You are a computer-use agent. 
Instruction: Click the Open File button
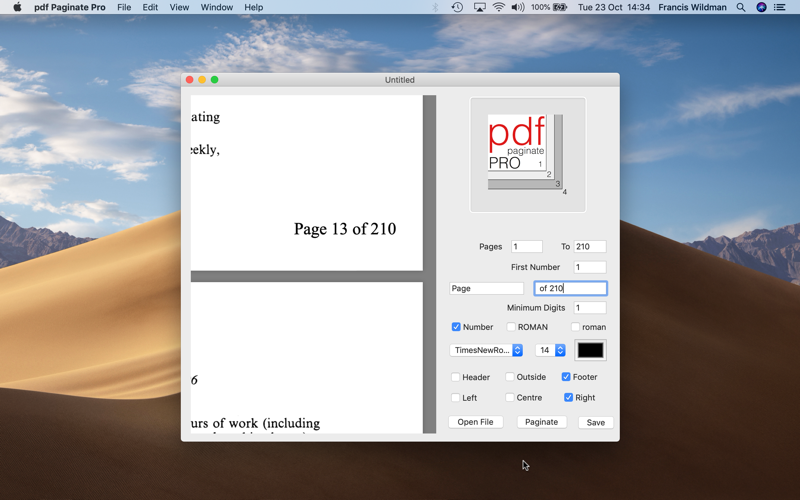tap(476, 422)
